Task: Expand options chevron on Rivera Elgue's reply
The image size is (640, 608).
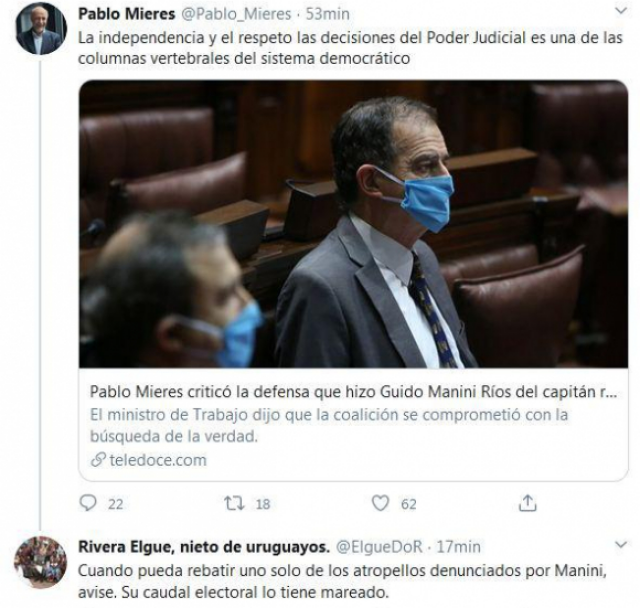Action: (x=620, y=544)
